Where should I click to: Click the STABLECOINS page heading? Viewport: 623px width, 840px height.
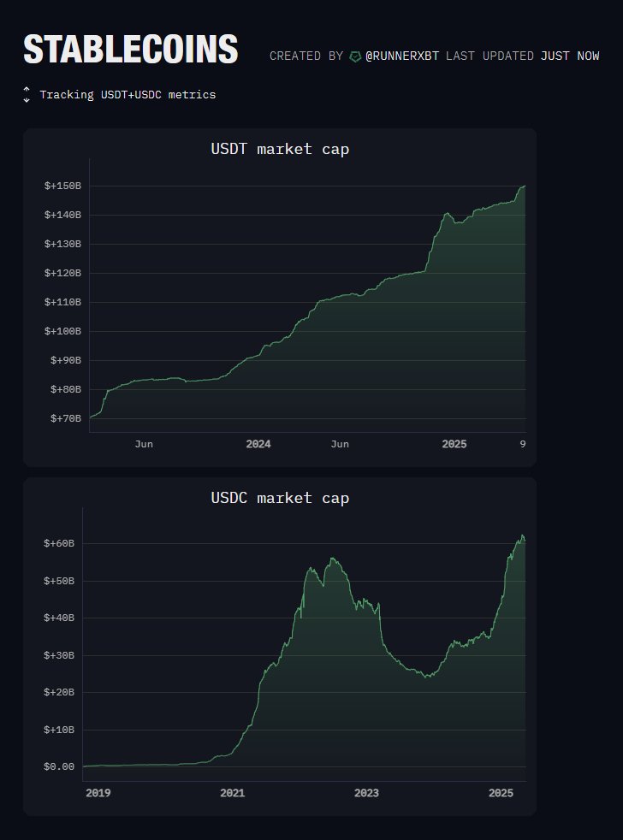[x=130, y=50]
